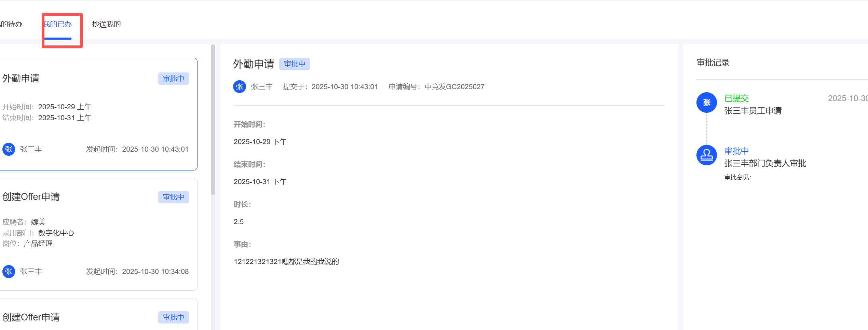868x330 pixels.
Task: Click the 张三丰部门负责人审批 record entry
Action: pyautogui.click(x=765, y=163)
